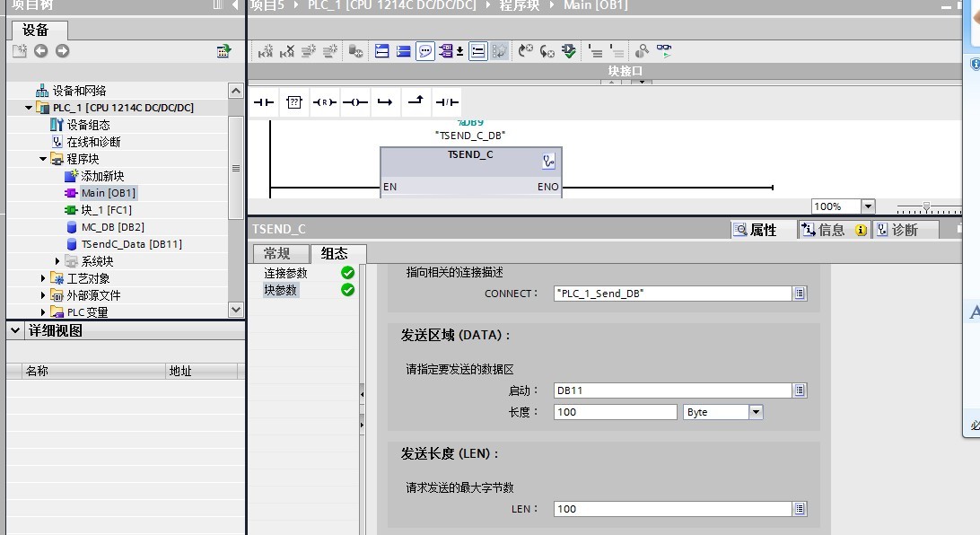980x535 pixels.
Task: Click the absolute/symbolic operands tag icon
Action: pyautogui.click(x=446, y=51)
